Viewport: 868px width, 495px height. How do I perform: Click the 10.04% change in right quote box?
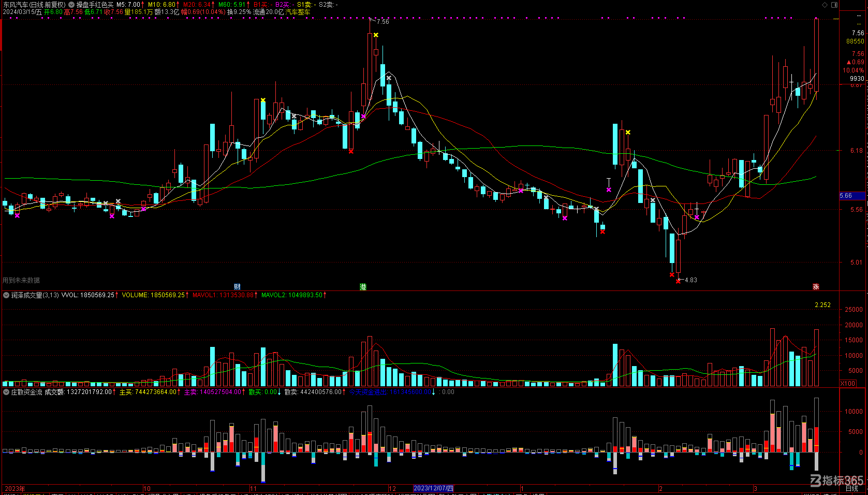[854, 70]
